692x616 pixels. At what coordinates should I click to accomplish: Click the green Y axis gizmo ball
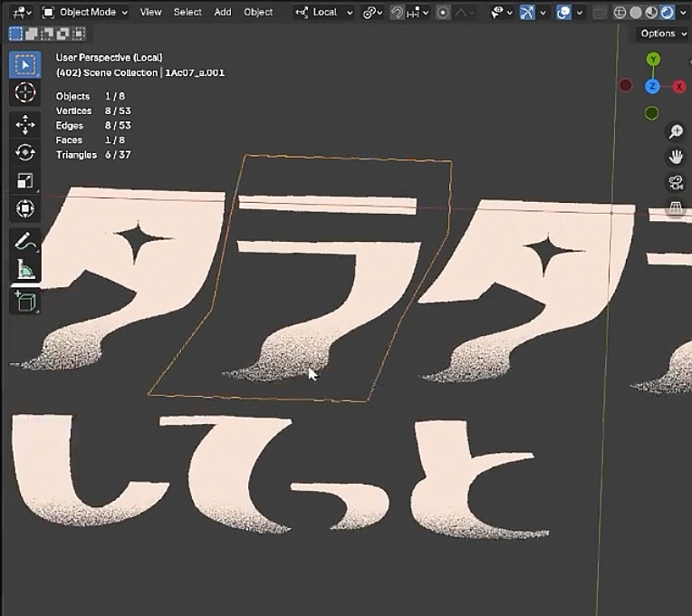tap(653, 60)
